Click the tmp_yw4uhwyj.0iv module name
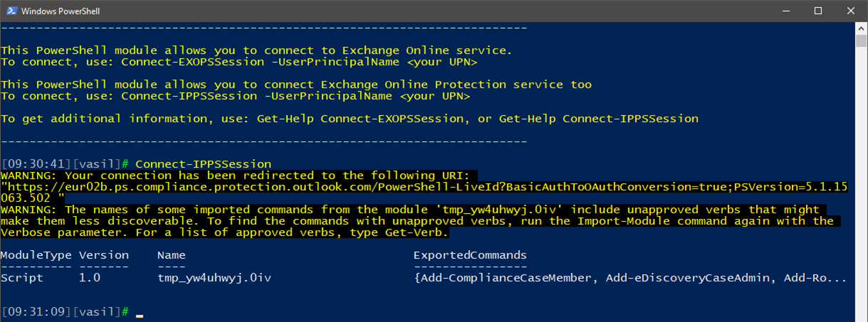 [x=214, y=278]
